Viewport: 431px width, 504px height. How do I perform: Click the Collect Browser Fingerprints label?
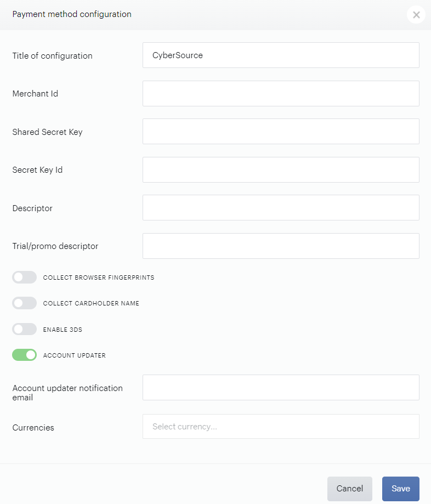pyautogui.click(x=99, y=278)
